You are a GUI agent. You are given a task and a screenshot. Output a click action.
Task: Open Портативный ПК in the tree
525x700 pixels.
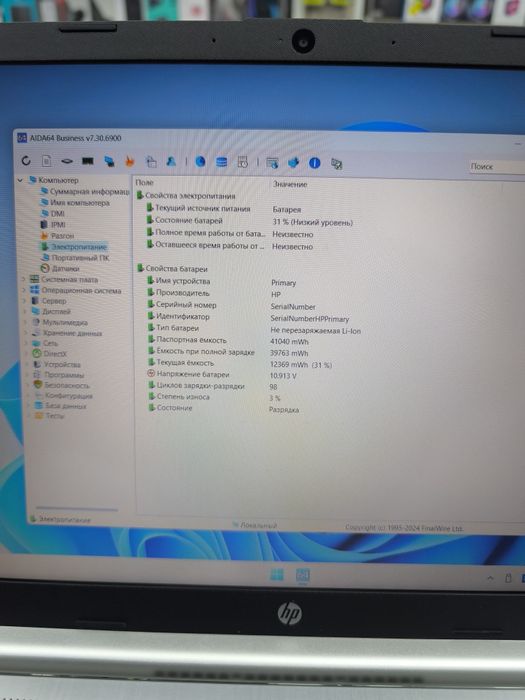75,258
